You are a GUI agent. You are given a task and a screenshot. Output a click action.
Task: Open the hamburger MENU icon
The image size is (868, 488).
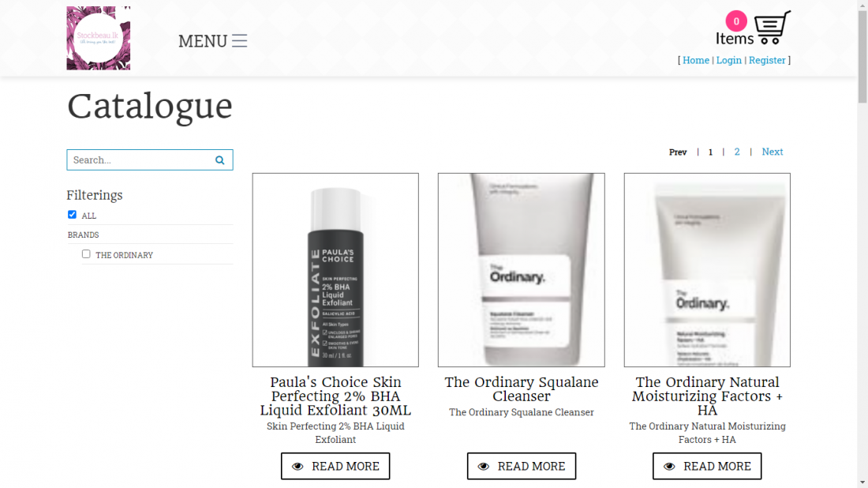coord(239,40)
